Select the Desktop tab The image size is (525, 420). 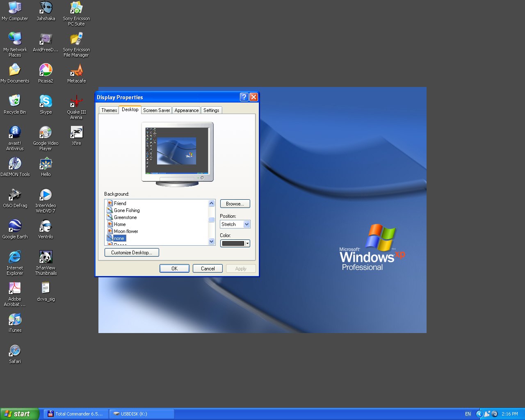[130, 110]
